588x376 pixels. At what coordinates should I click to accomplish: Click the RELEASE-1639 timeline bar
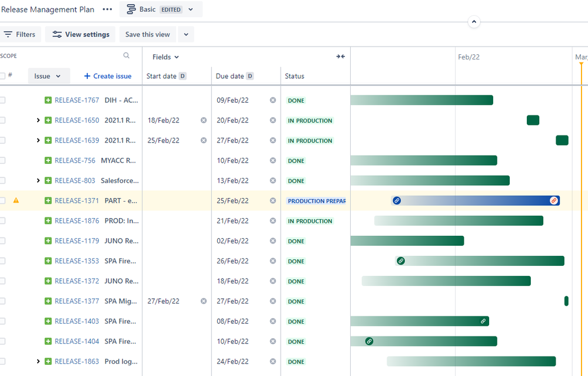coord(562,140)
